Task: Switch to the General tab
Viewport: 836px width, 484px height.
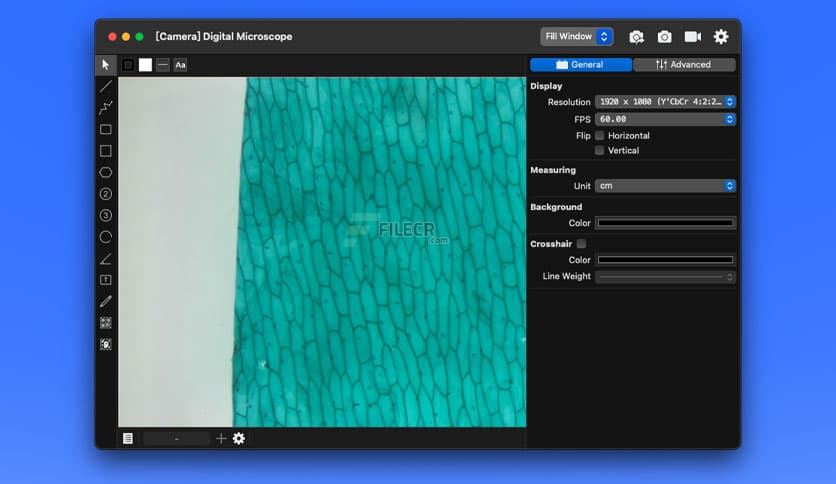Action: (581, 65)
